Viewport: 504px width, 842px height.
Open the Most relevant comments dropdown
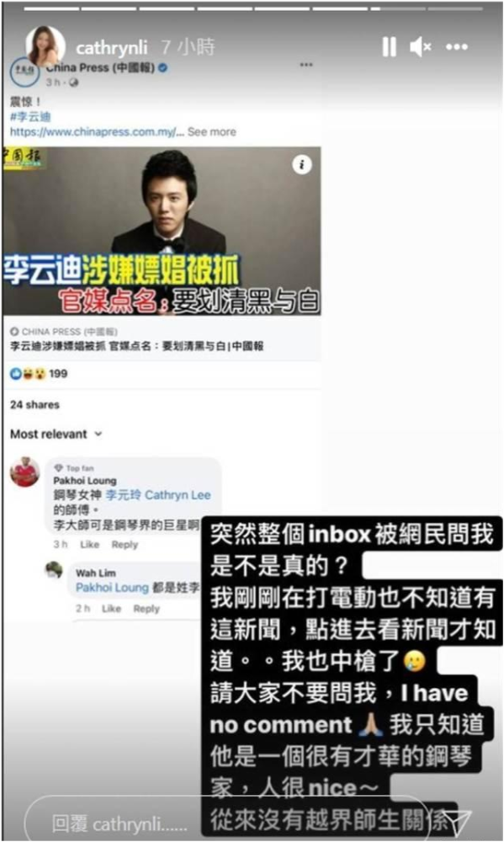point(56,434)
